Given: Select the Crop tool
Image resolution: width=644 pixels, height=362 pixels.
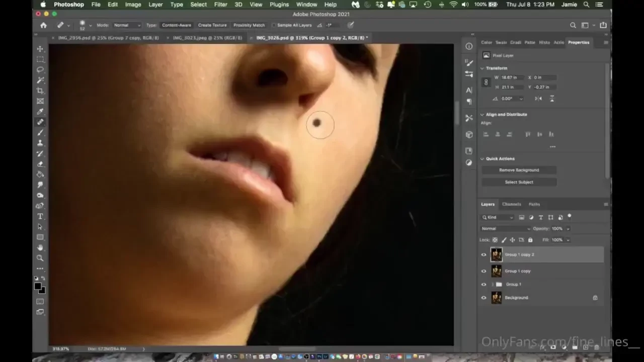Looking at the screenshot, I should 40,90.
